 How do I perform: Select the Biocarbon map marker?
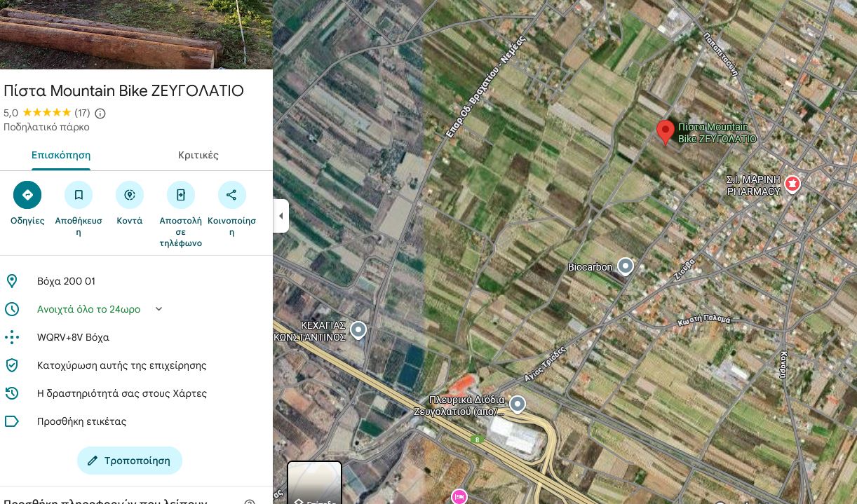[626, 266]
